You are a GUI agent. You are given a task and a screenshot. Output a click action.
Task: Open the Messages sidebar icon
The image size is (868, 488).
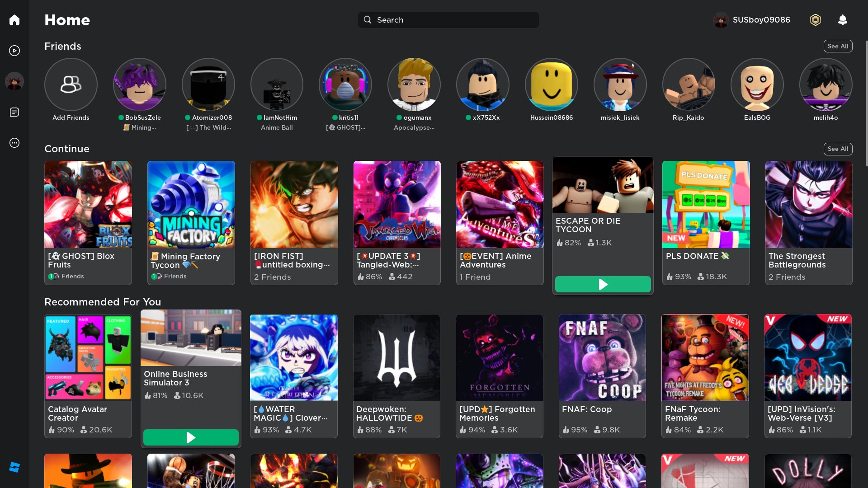tap(14, 112)
